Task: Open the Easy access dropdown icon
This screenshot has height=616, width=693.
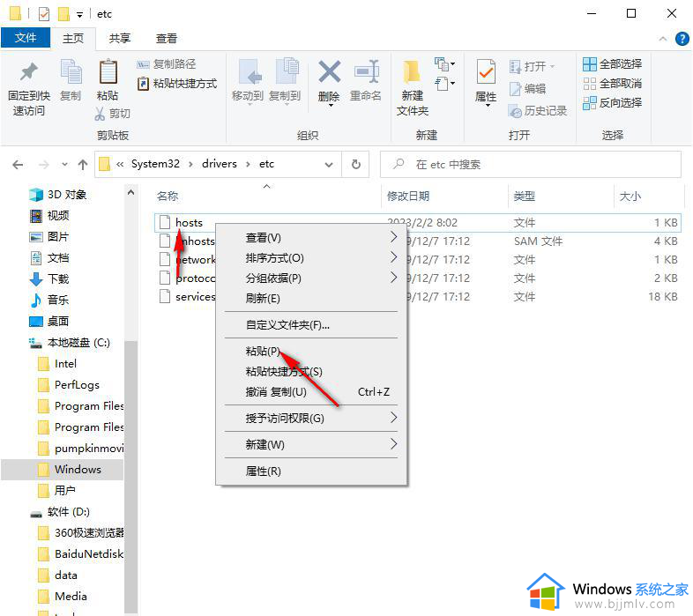Action: pos(444,83)
